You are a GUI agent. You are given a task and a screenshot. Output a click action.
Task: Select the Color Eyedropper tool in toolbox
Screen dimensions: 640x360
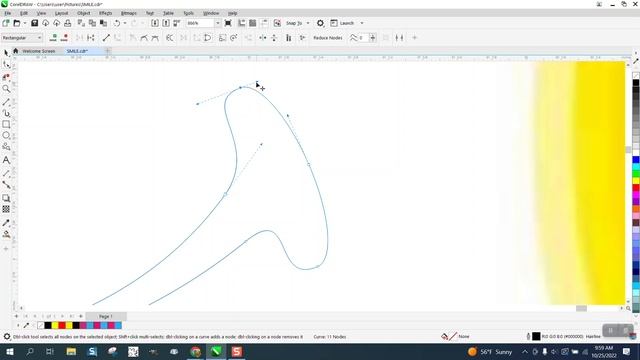point(6,223)
